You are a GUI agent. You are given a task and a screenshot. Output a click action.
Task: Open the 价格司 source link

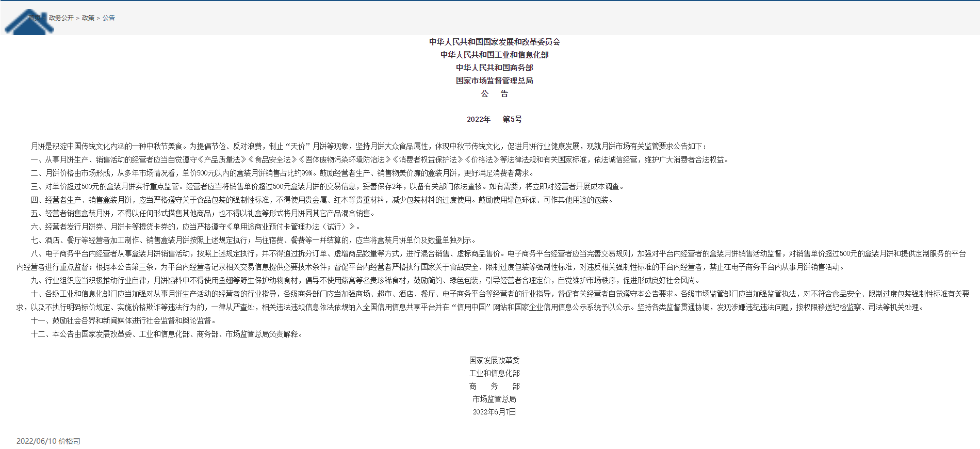69,441
